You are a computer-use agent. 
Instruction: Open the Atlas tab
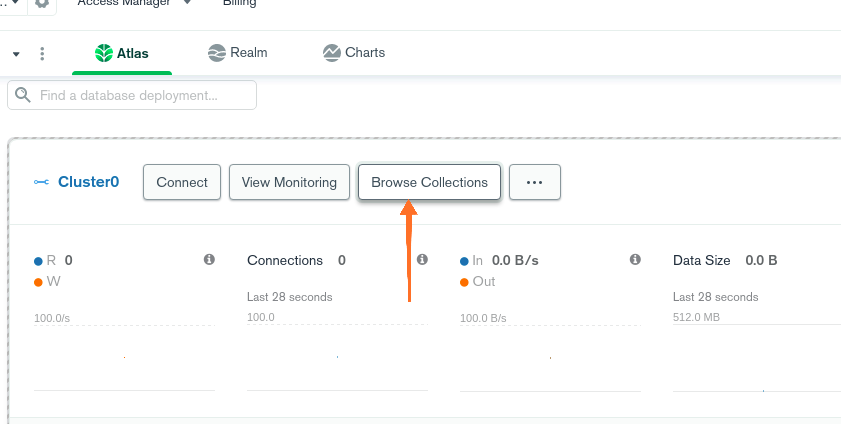(x=122, y=53)
